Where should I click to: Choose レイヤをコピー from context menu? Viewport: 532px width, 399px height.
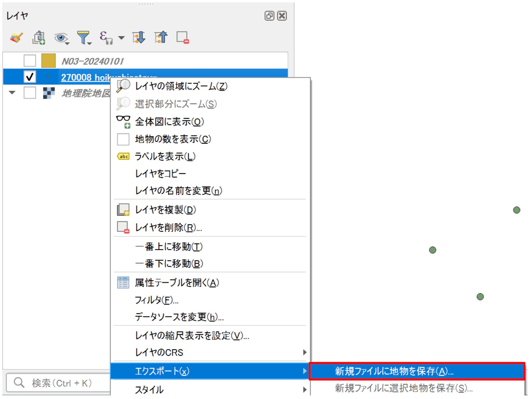(x=210, y=174)
